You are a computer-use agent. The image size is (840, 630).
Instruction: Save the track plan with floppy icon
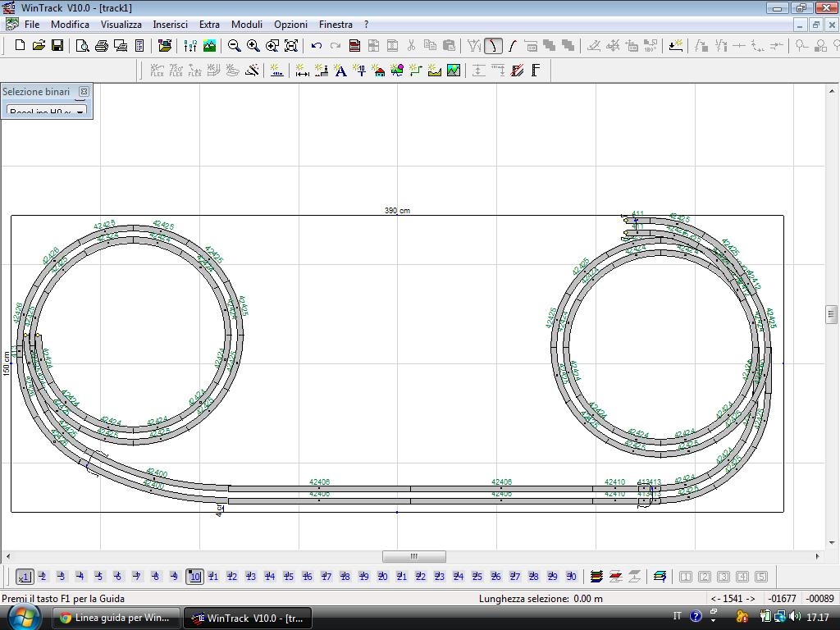57,46
